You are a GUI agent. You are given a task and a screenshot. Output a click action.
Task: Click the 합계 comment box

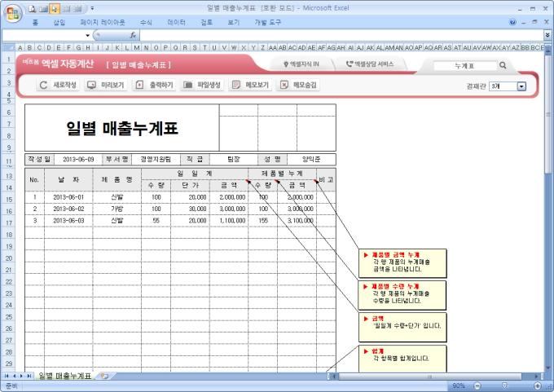(402, 359)
